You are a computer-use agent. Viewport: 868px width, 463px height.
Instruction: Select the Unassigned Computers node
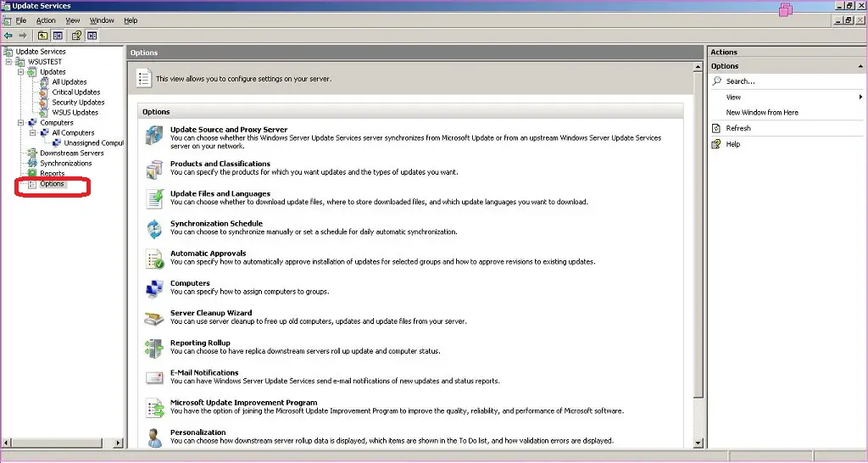(93, 143)
